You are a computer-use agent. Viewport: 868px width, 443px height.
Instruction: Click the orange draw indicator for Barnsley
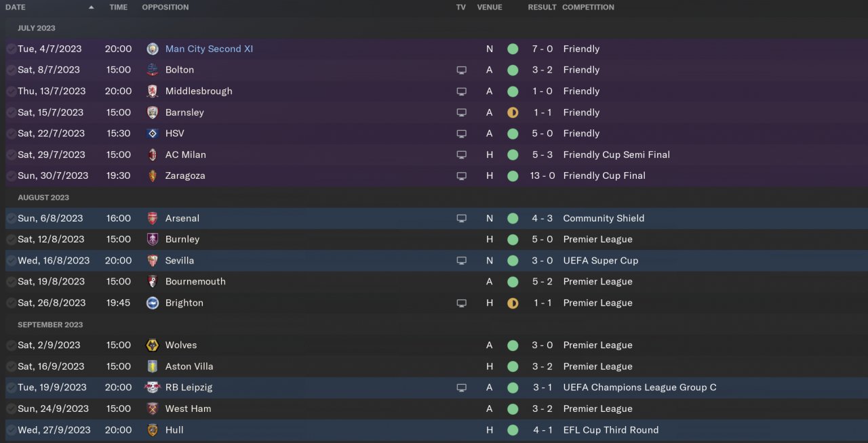click(x=513, y=112)
